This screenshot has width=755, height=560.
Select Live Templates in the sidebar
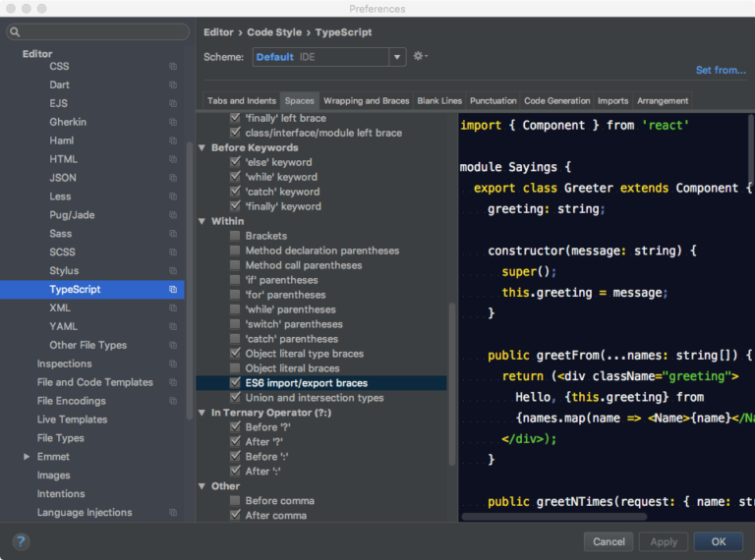coord(72,420)
